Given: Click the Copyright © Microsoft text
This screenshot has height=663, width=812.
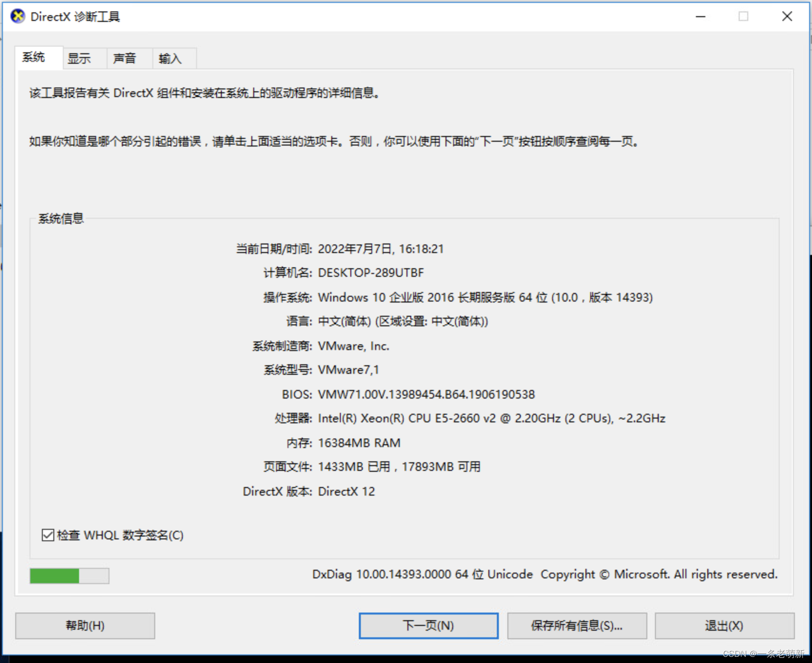Looking at the screenshot, I should point(659,574).
